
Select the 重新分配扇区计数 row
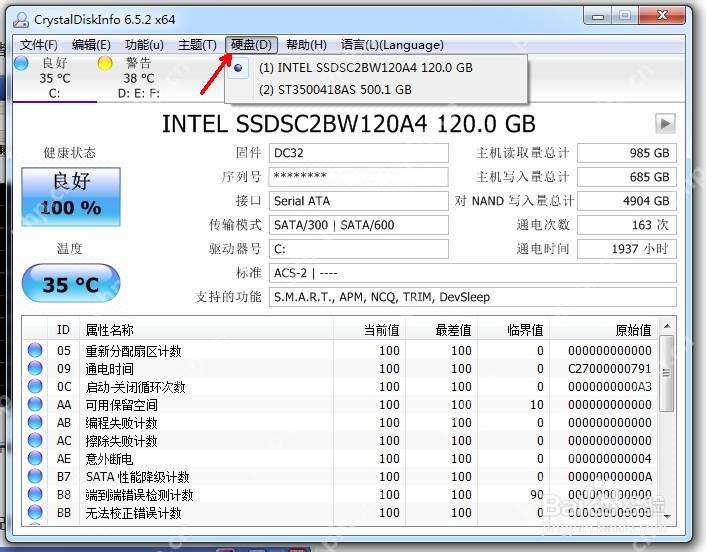pos(340,350)
